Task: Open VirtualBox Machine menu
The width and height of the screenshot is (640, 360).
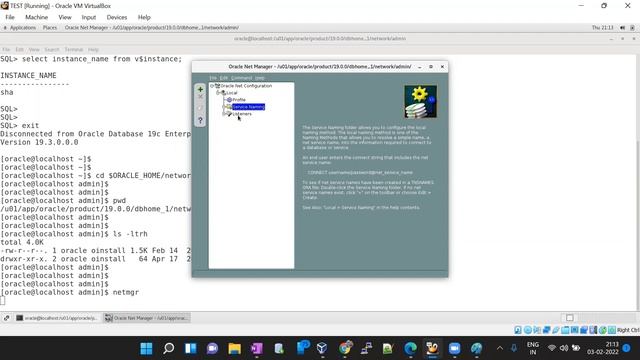Action: (x=36, y=17)
